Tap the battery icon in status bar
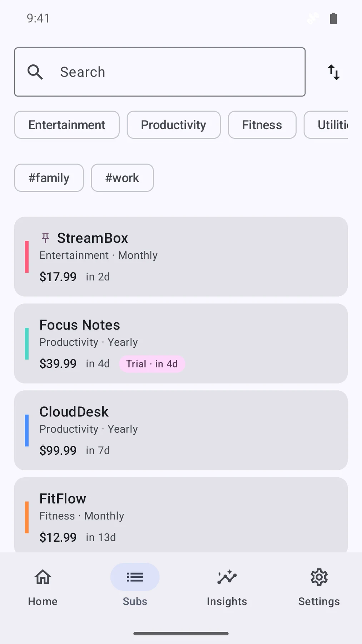 (333, 18)
